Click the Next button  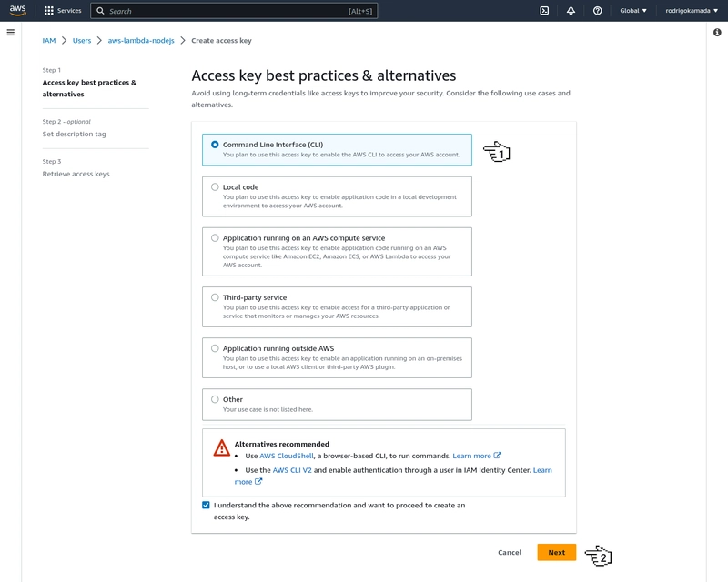(558, 552)
